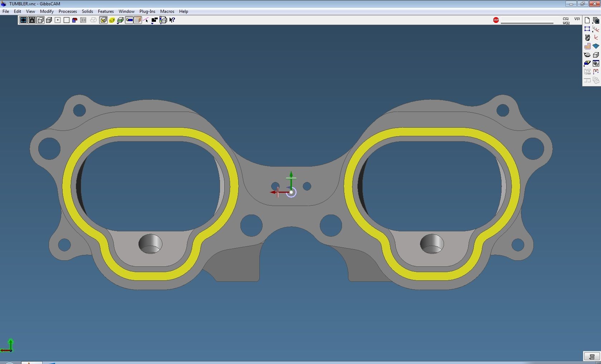
Task: Click the VS1 label
Action: [x=577, y=19]
